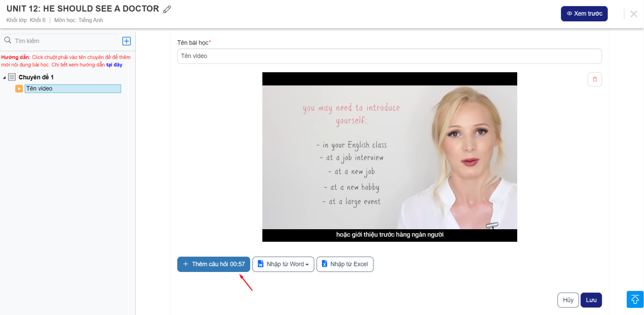Cancel with the Hủy button
This screenshot has height=315, width=644.
click(x=568, y=300)
